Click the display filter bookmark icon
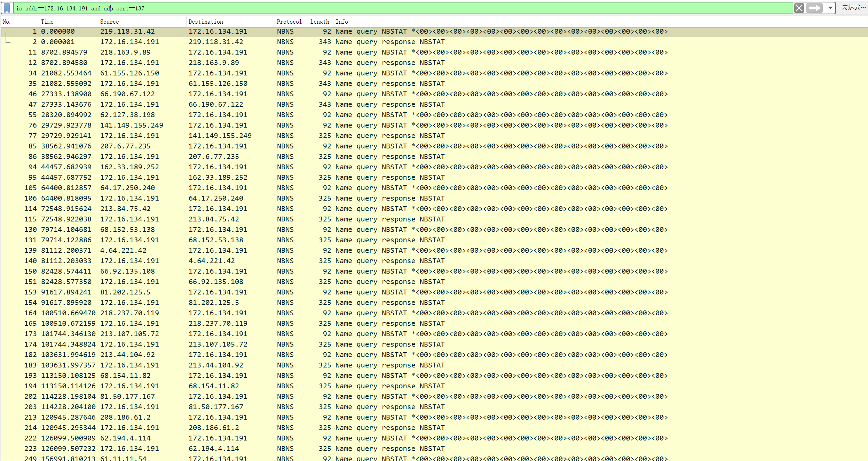Screen dimensions: 868x461 7,8
